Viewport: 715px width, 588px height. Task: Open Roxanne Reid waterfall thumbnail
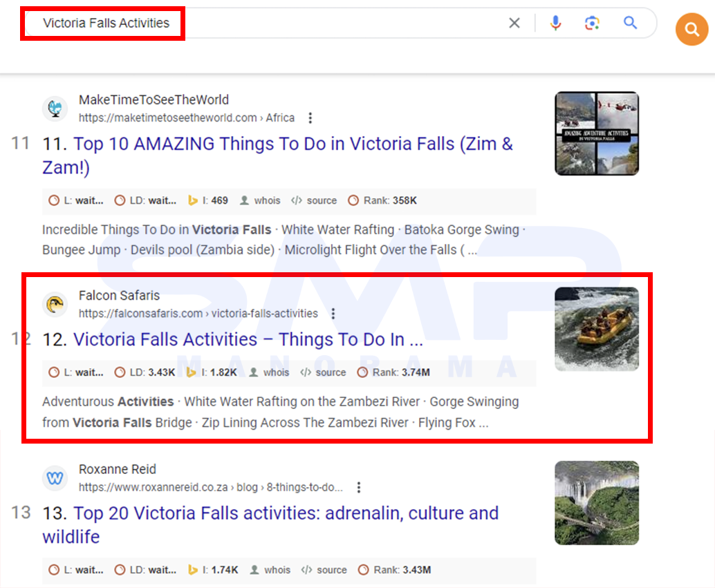pyautogui.click(x=597, y=503)
